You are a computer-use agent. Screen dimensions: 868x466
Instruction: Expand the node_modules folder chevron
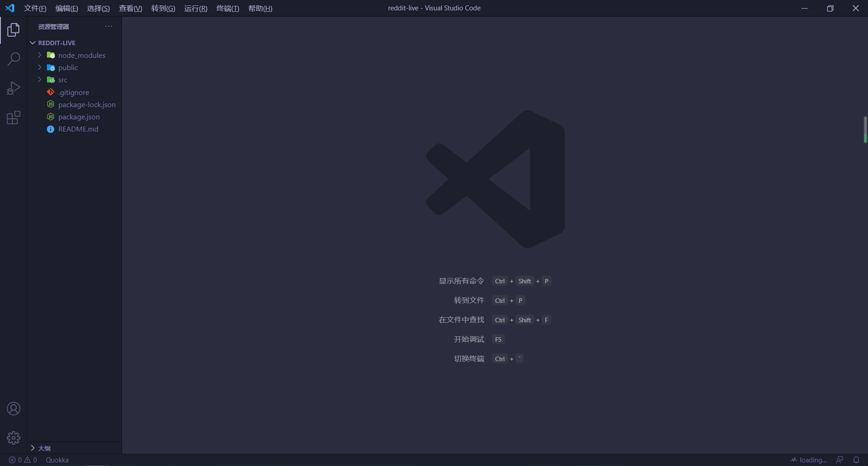click(x=39, y=55)
